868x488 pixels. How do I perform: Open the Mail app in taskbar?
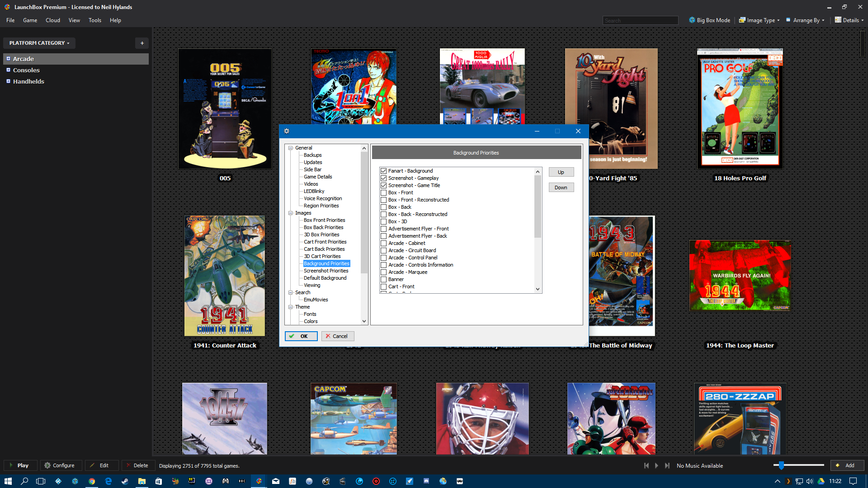[276, 481]
